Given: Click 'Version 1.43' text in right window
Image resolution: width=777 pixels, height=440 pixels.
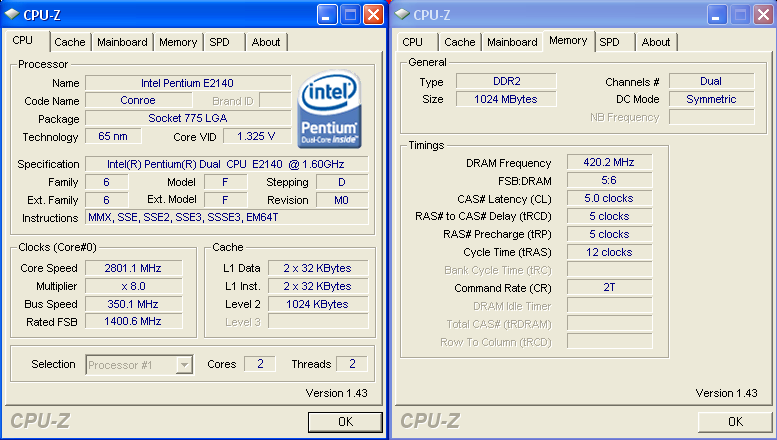Looking at the screenshot, I should click(726, 393).
